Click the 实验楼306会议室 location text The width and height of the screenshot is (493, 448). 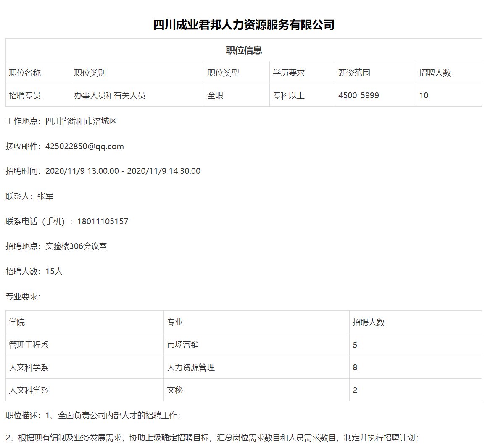(76, 246)
